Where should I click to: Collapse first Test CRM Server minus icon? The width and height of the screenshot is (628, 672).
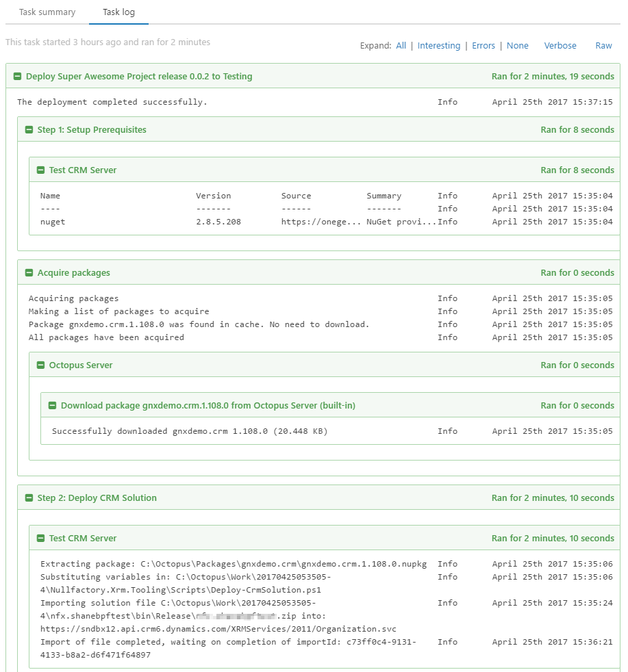click(x=40, y=170)
